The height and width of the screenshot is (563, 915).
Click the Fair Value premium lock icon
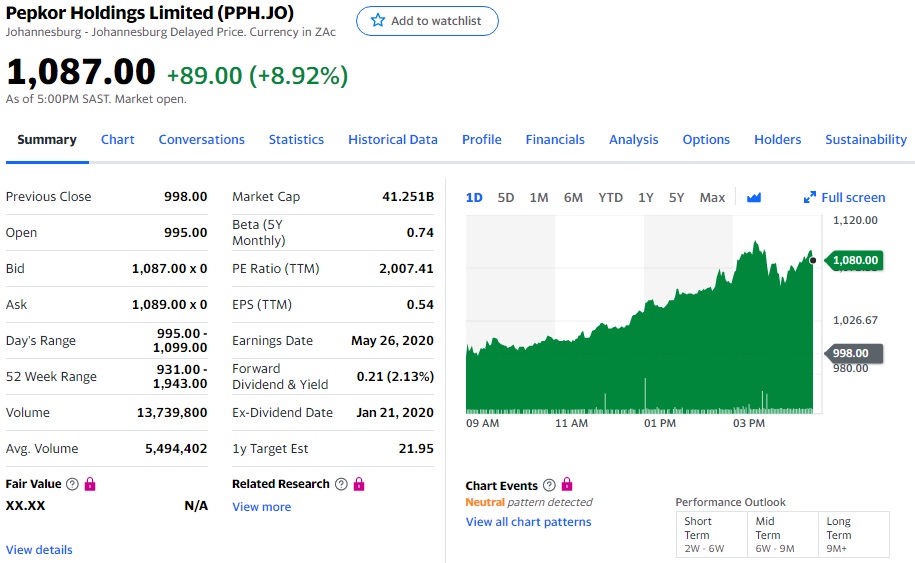click(90, 484)
